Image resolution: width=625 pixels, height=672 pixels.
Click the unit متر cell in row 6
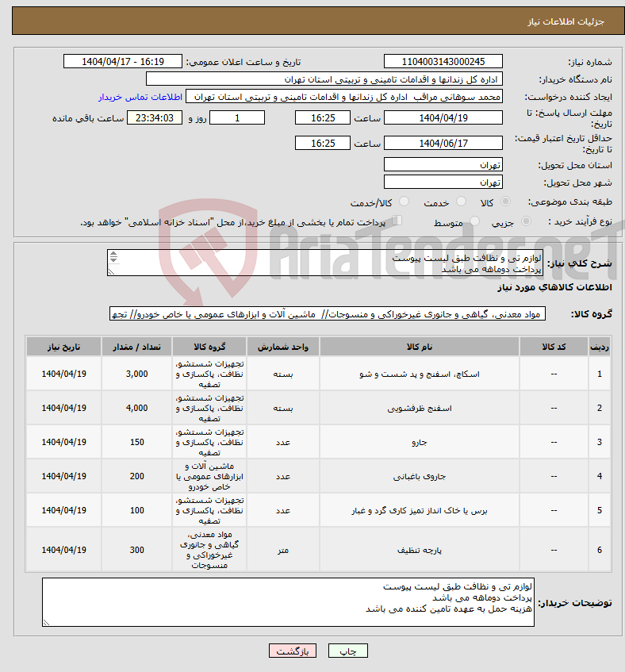coord(282,550)
